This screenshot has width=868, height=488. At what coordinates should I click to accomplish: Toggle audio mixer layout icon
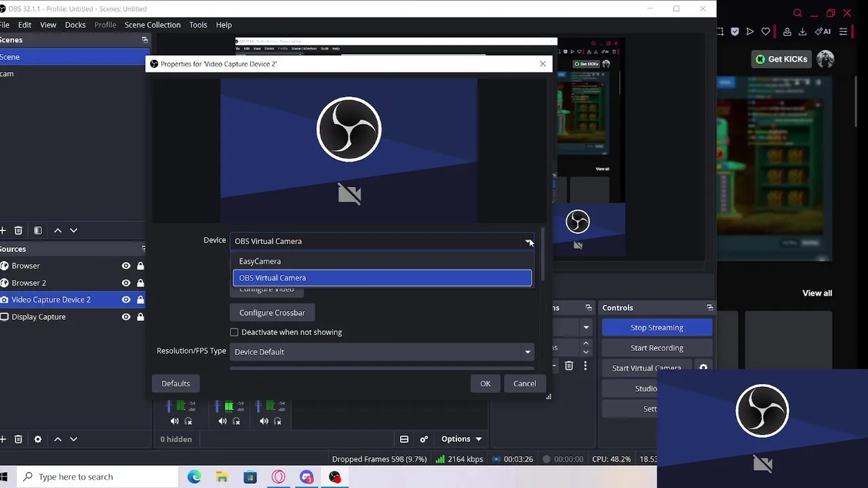pyautogui.click(x=404, y=439)
